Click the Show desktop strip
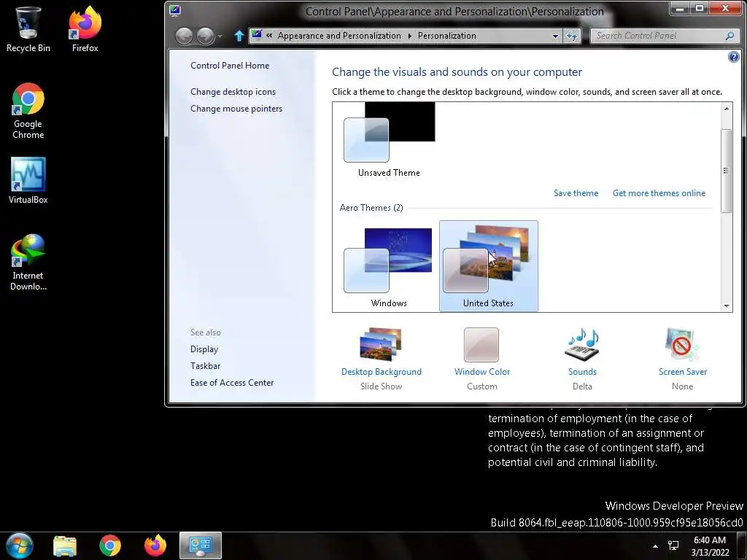This screenshot has width=747, height=560. tap(742, 546)
